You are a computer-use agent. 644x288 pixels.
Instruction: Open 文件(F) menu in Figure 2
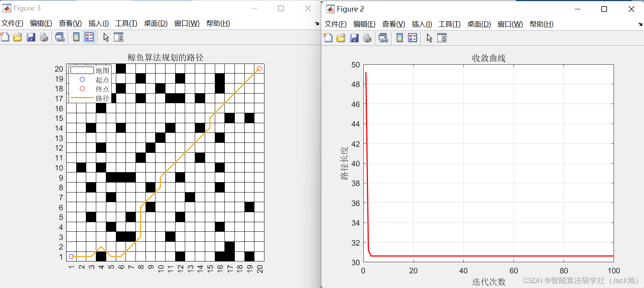336,24
